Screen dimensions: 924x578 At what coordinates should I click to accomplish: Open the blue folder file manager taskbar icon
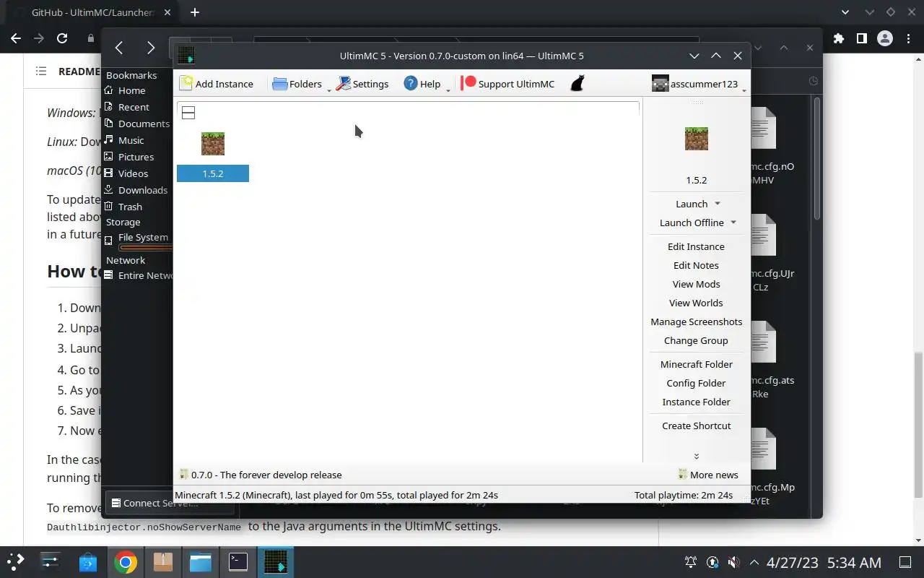coord(201,561)
